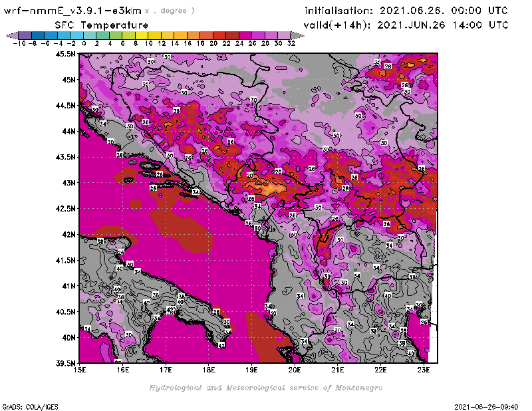532x411 pixels.
Task: Click the 40.5N latitude label
Action: tap(65, 312)
